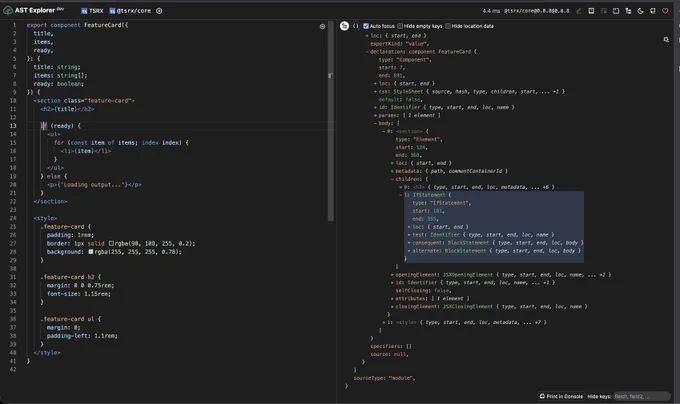Click the 'type: "Component"' AST property
680x404 pixels.
(x=405, y=60)
